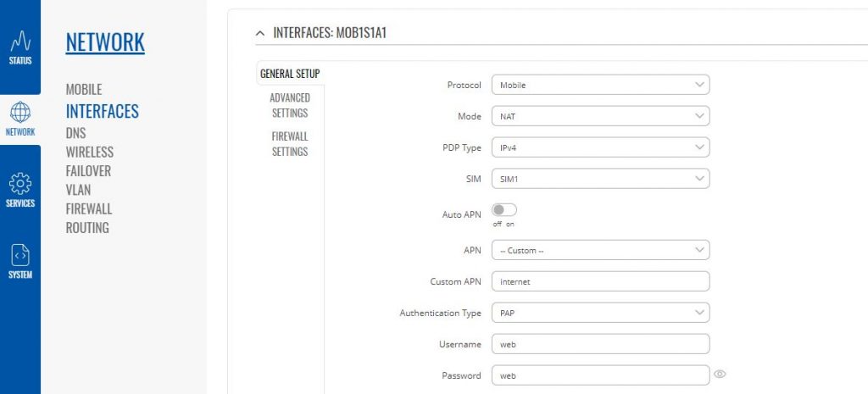Select the General Setup tab
This screenshot has width=868, height=394.
click(x=290, y=74)
